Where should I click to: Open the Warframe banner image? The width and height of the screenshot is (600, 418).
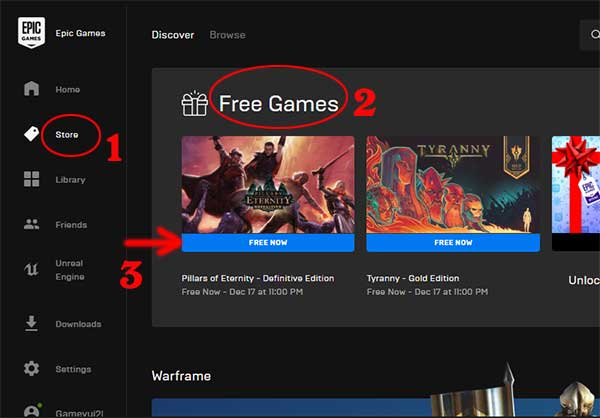pos(376,408)
